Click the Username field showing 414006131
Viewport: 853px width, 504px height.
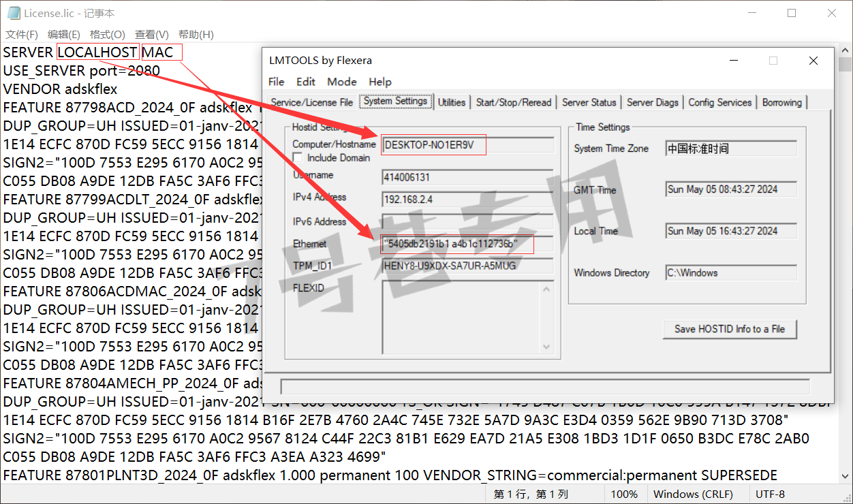click(468, 178)
